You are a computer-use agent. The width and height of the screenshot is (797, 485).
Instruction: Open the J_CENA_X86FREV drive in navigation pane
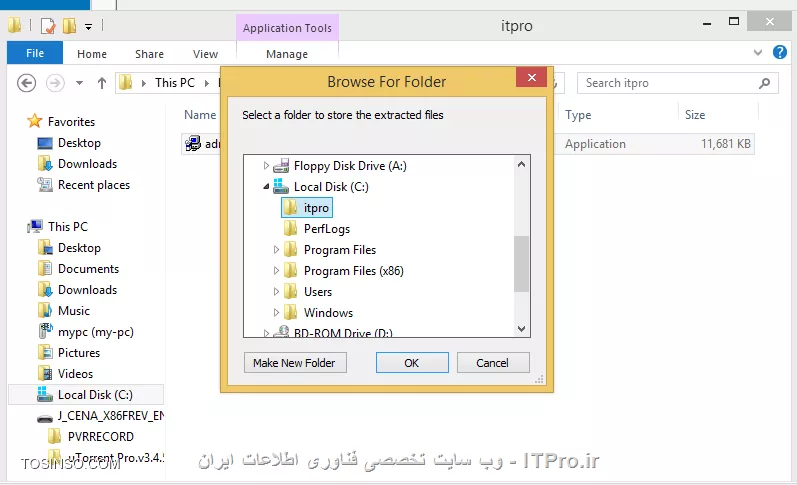tap(110, 416)
